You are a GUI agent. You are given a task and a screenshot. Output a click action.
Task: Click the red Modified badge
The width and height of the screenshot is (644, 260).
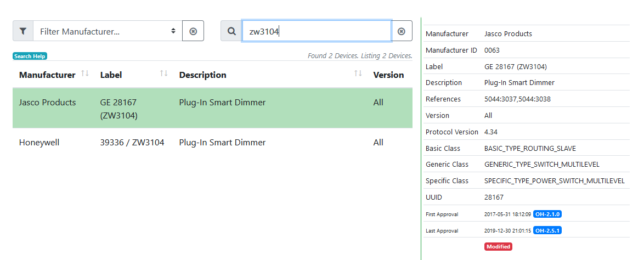(x=498, y=247)
